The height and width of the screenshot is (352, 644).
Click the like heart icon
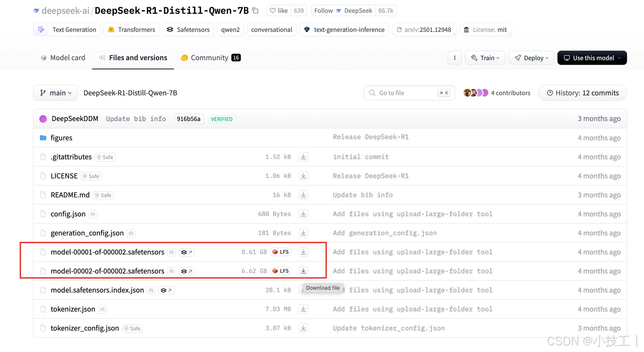[x=273, y=11]
